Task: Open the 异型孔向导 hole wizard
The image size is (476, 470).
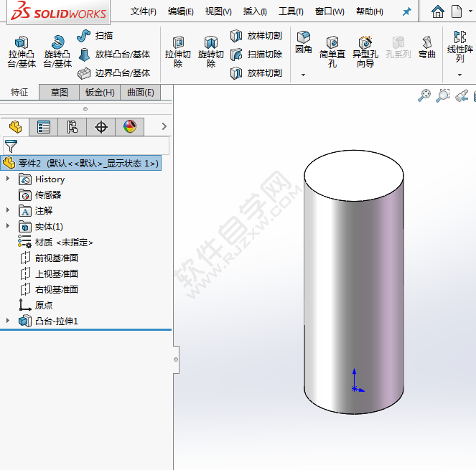Action: click(365, 52)
